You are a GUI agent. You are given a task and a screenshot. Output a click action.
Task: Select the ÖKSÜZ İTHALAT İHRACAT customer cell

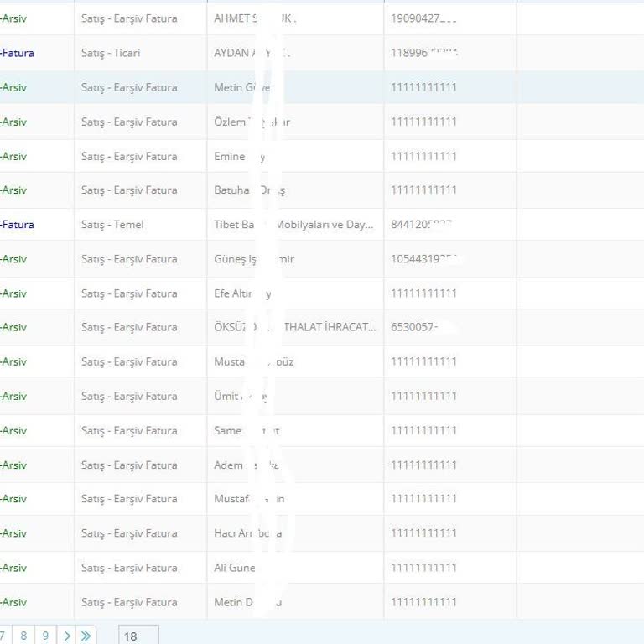pos(294,327)
